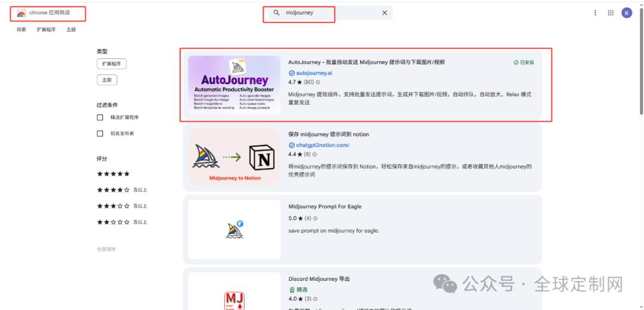Click the search box containing midjourney
644x310 pixels.
[x=330, y=13]
